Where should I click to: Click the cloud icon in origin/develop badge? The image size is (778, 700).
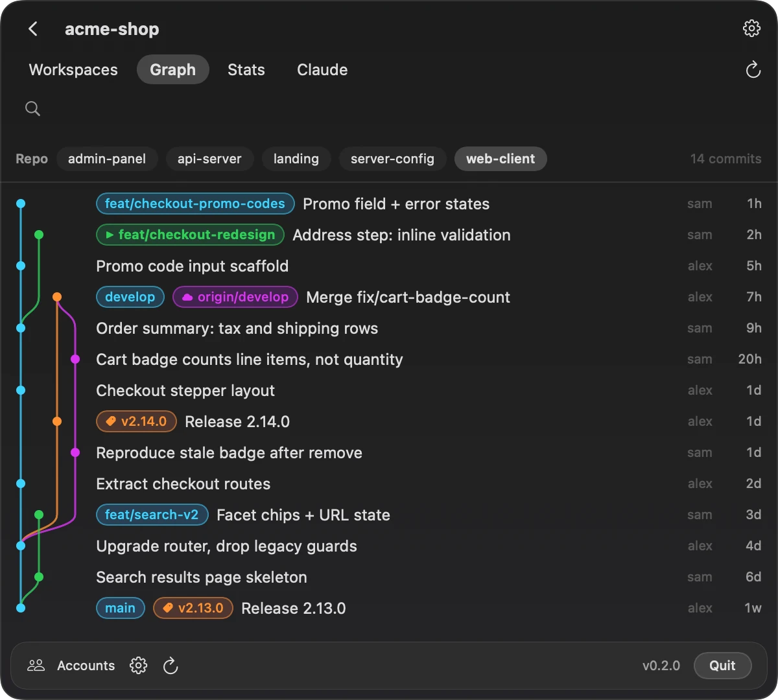tap(187, 297)
